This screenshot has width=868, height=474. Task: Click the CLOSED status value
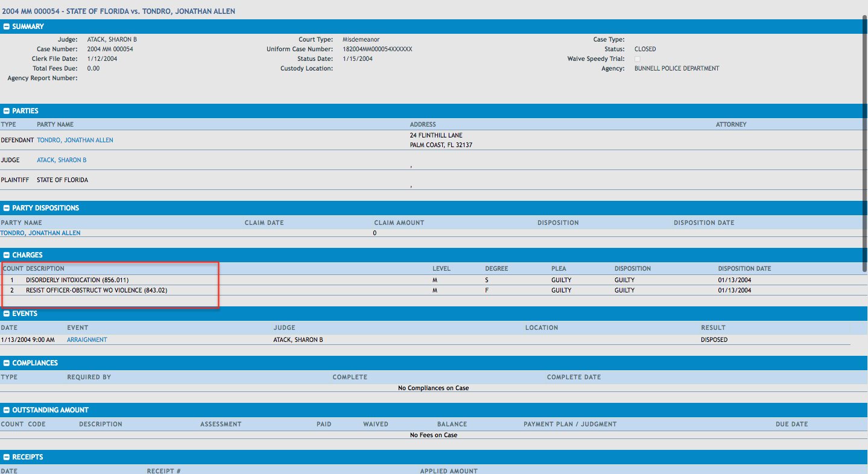645,49
